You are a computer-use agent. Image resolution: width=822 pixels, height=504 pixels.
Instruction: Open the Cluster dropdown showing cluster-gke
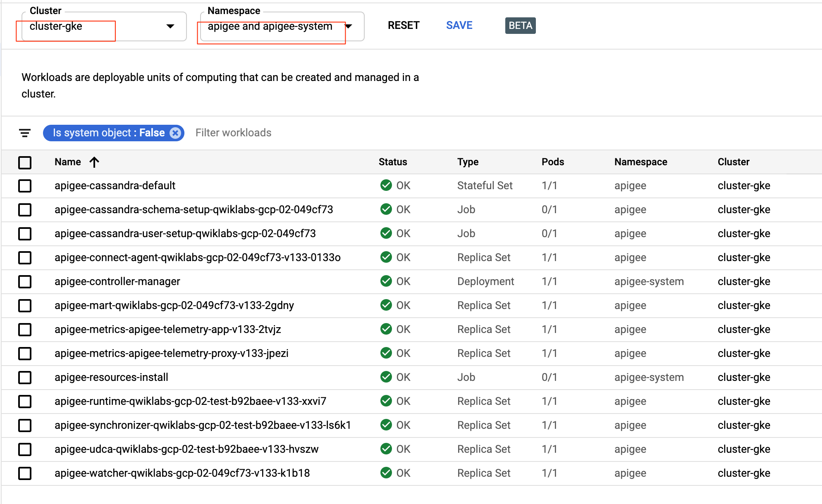click(x=104, y=26)
